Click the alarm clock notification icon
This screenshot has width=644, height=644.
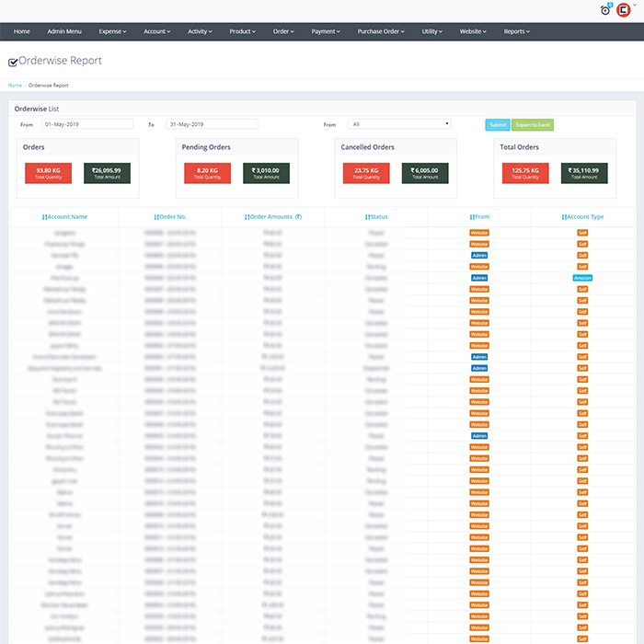point(605,10)
